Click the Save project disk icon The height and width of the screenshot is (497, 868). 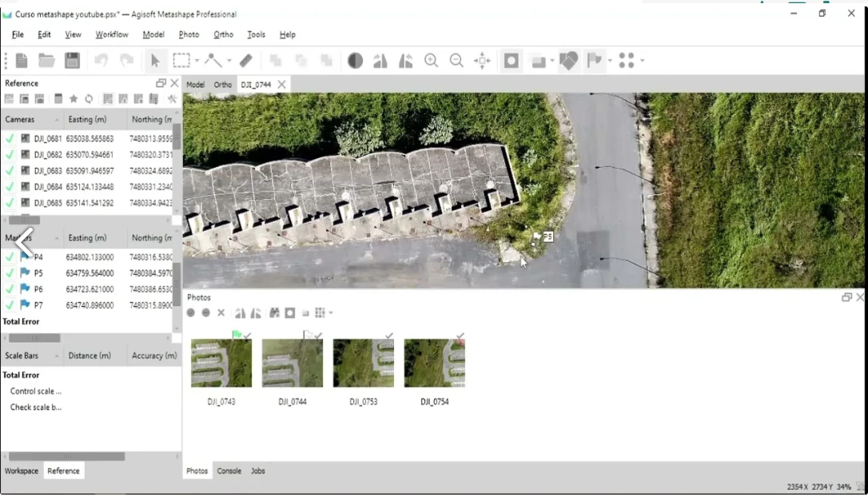point(72,61)
